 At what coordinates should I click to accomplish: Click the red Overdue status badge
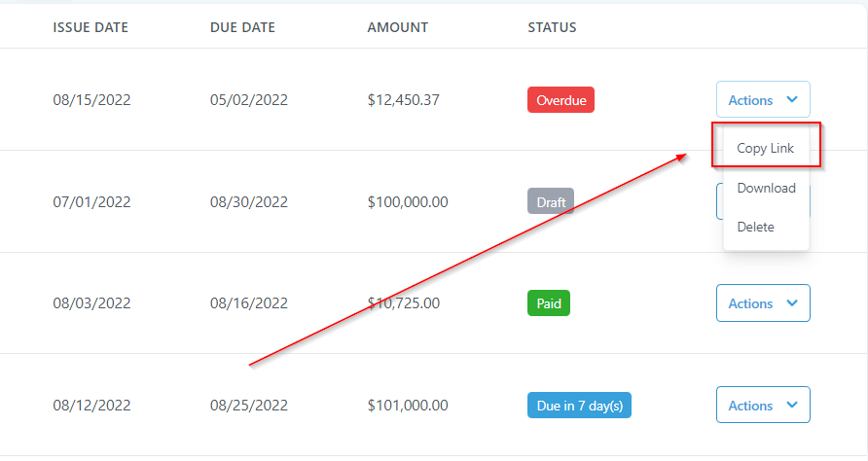tap(561, 99)
